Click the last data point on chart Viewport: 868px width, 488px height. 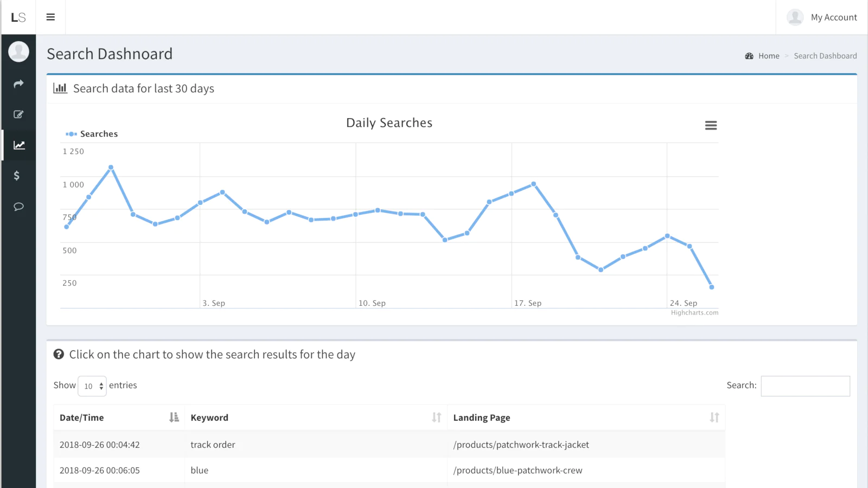pos(711,287)
